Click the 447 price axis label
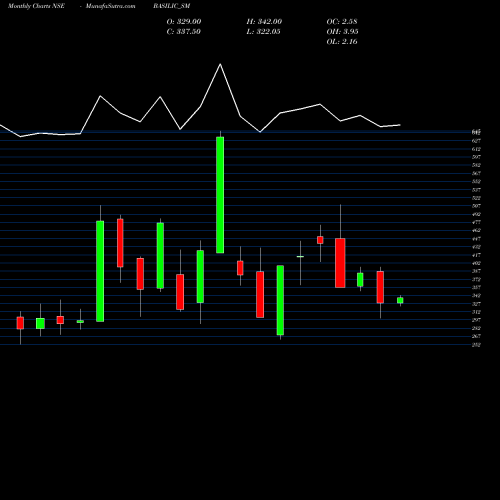Image resolution: width=500 pixels, height=500 pixels. [476, 239]
